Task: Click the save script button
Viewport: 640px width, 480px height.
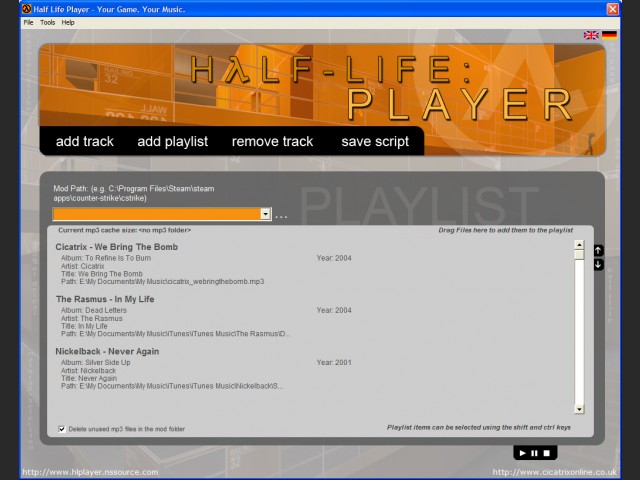Action: pyautogui.click(x=375, y=141)
